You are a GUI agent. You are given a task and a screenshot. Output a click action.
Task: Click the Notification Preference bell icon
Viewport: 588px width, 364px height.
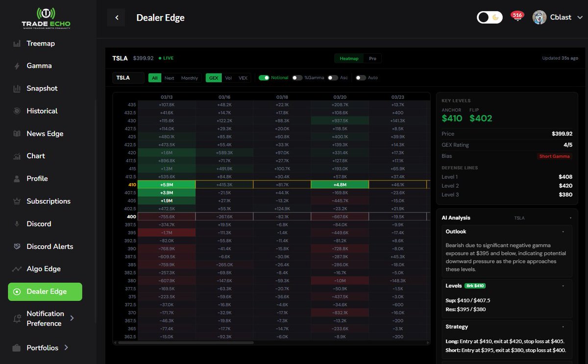tap(17, 318)
